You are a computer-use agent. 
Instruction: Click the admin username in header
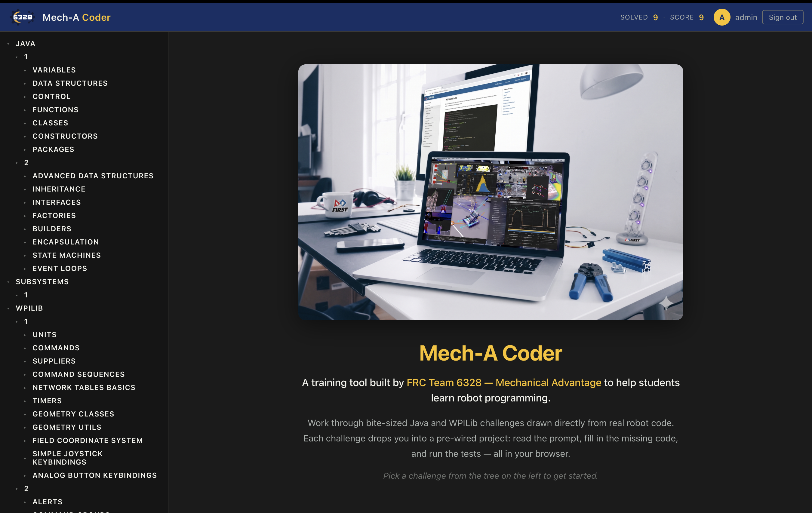click(746, 17)
